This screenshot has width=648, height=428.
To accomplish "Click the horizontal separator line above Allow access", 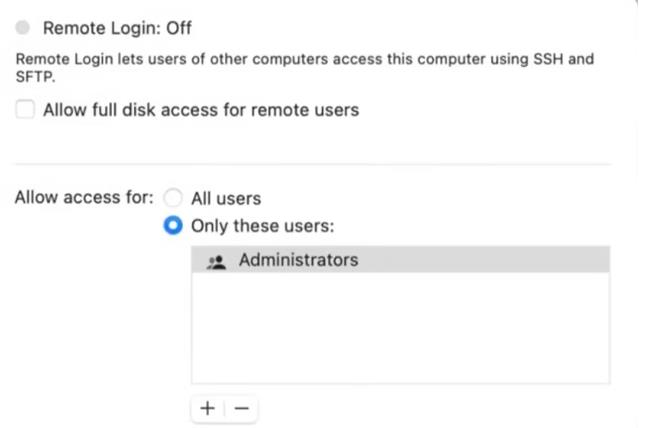I will pos(313,164).
